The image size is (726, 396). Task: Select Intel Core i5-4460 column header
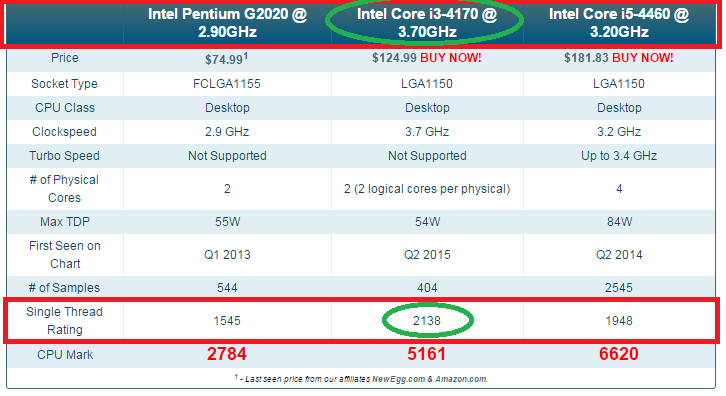pos(619,23)
